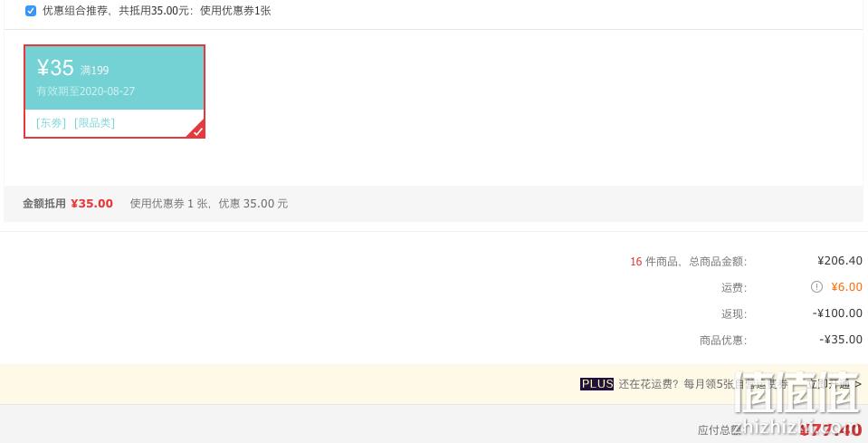Image resolution: width=868 pixels, height=443 pixels.
Task: Click the 商品优惠 -¥35.00 value
Action: pyautogui.click(x=841, y=340)
